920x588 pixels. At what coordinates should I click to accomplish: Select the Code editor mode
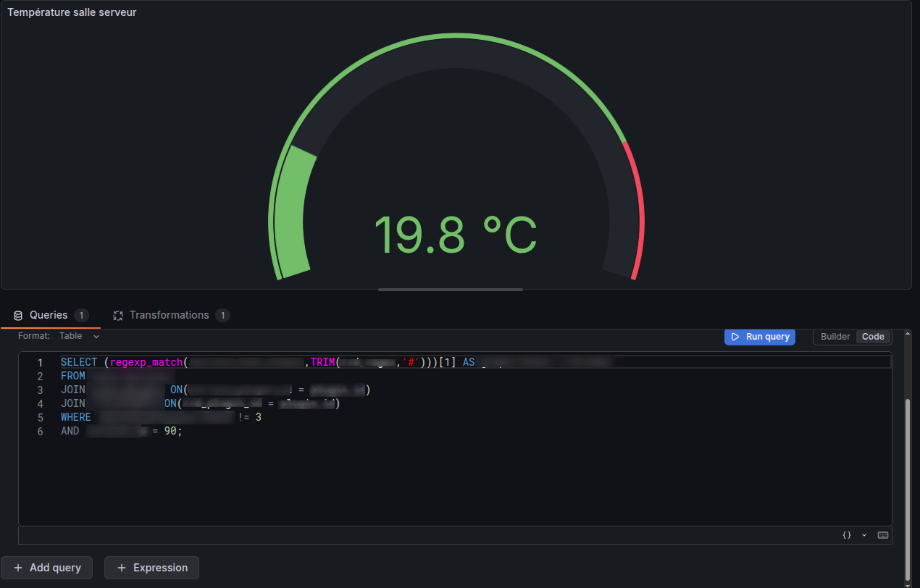tap(873, 337)
